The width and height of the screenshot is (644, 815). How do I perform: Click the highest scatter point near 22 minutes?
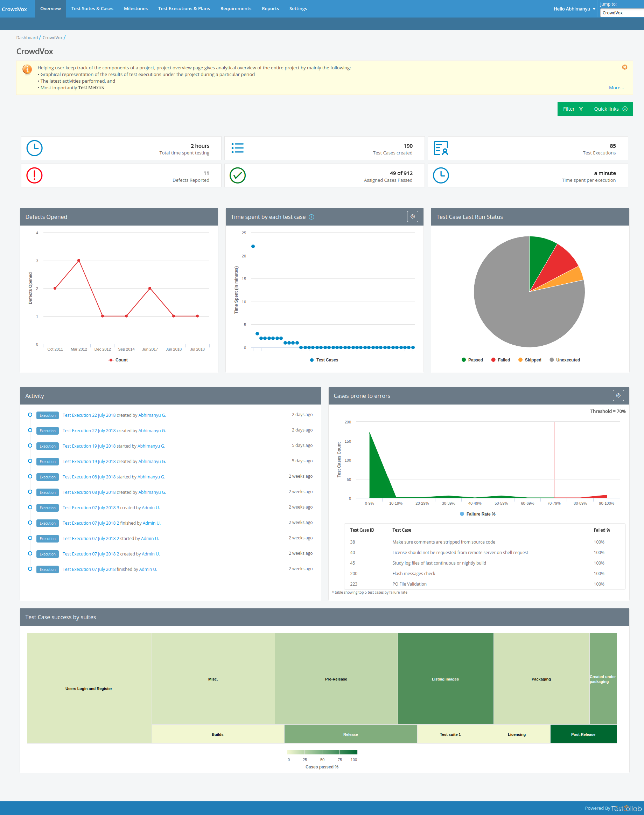pos(253,246)
